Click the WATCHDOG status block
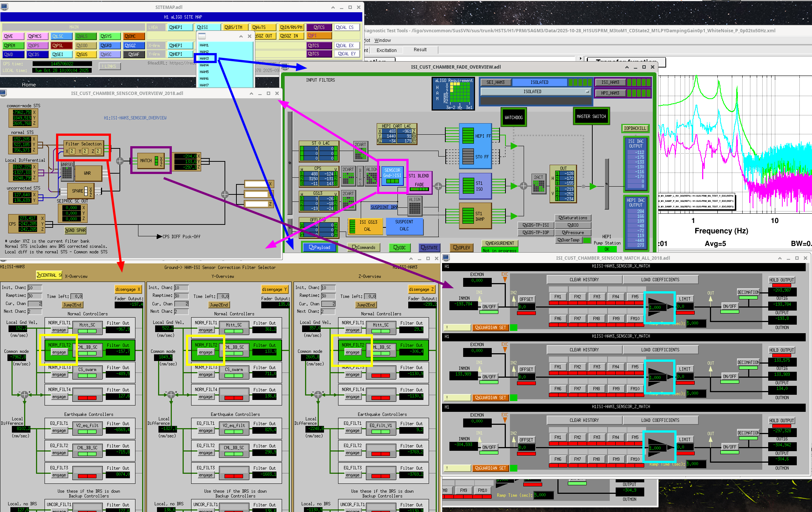This screenshot has height=512, width=812. 513,118
